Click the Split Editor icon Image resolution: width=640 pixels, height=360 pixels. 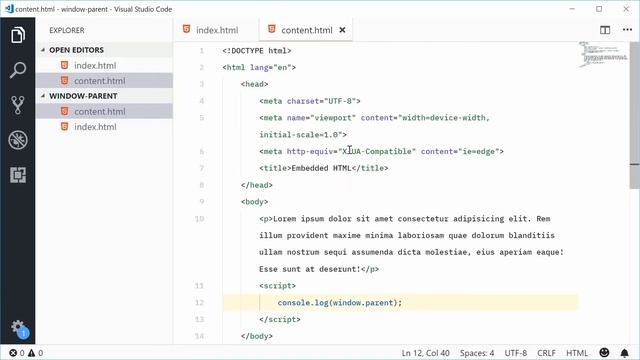tap(605, 30)
